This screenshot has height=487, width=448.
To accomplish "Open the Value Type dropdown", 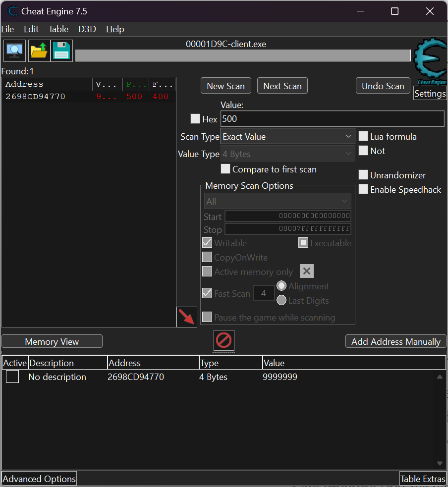I will tap(288, 154).
